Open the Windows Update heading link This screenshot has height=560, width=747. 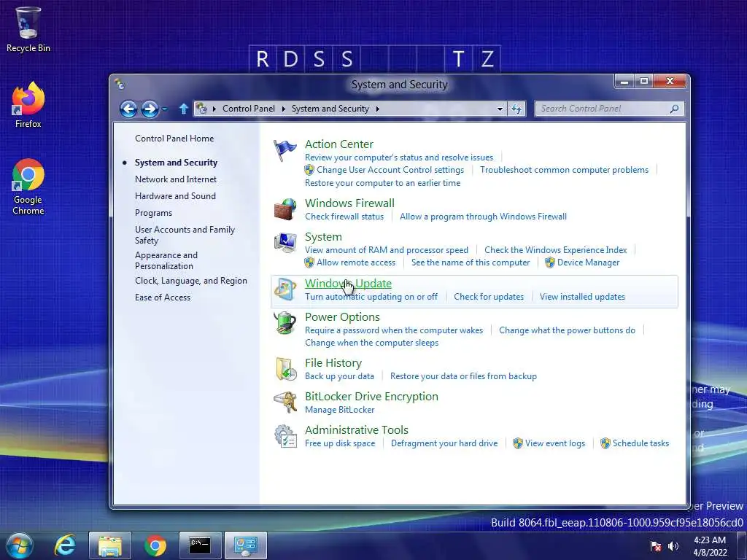point(348,284)
